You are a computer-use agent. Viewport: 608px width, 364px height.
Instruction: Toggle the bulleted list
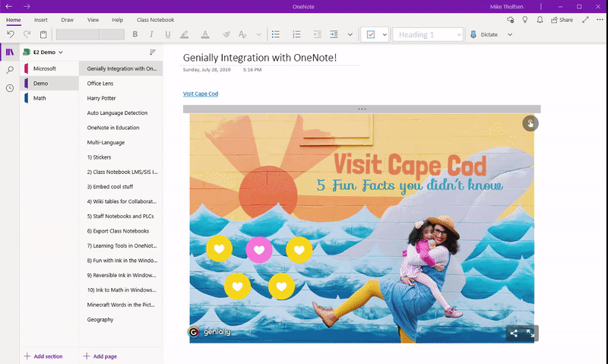pos(276,34)
